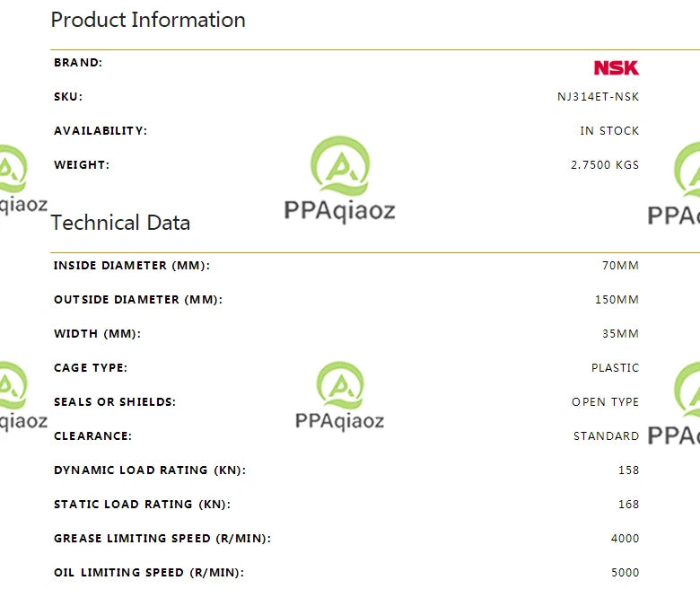Click the partial green logo right of Weight value
The width and height of the screenshot is (700, 598).
tap(674, 184)
